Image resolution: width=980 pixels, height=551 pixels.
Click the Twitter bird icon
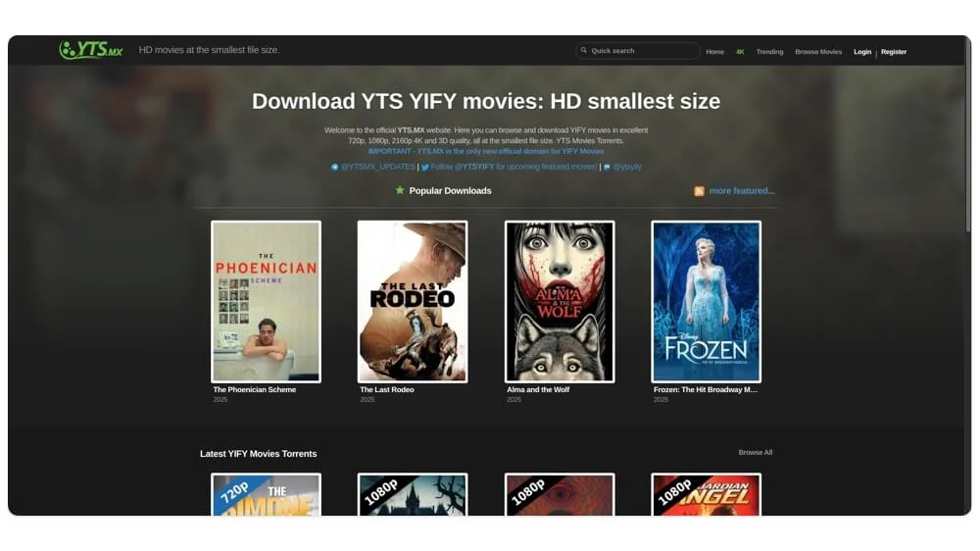coord(425,167)
